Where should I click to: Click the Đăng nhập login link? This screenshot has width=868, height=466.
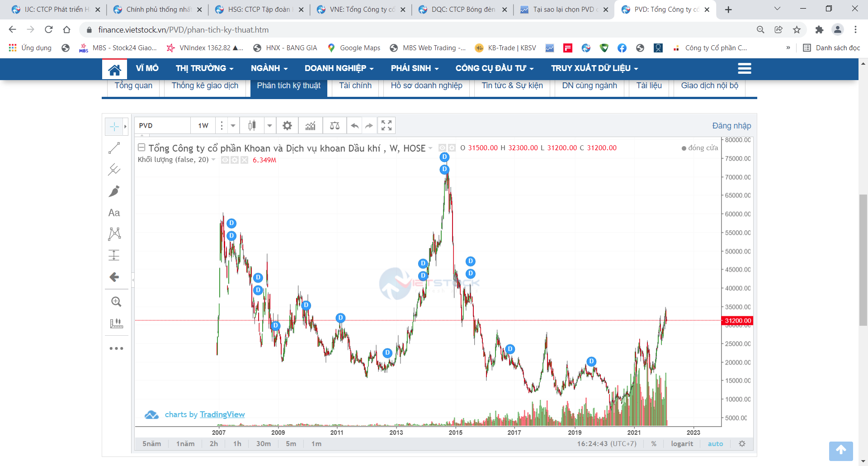[x=731, y=126]
